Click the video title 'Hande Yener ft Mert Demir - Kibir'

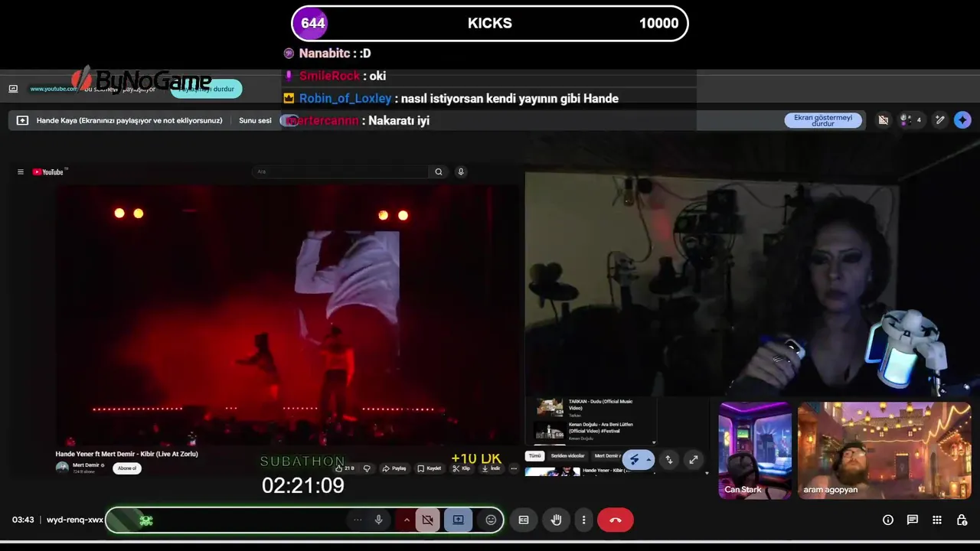127,454
